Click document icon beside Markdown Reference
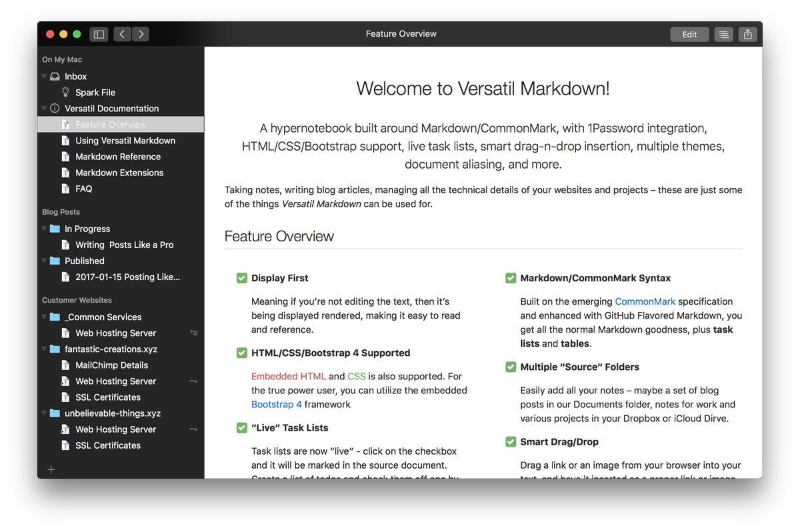800x532 pixels. pos(65,157)
